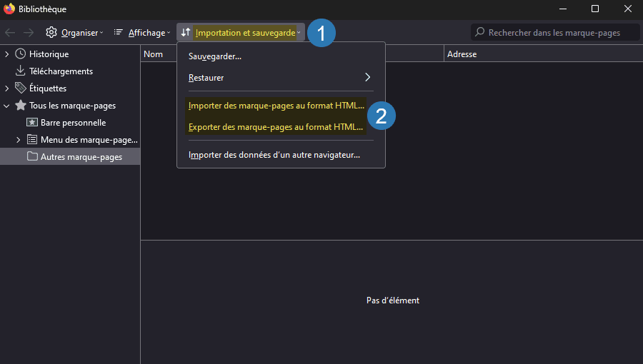Expand the Historique tree node

point(6,54)
